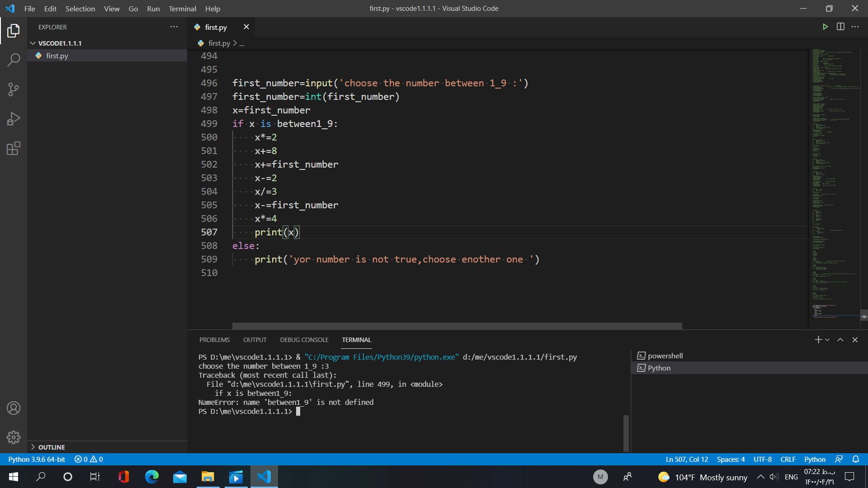This screenshot has height=488, width=868.
Task: Select Python 3.9.6 64-bit interpreter
Action: (37, 459)
